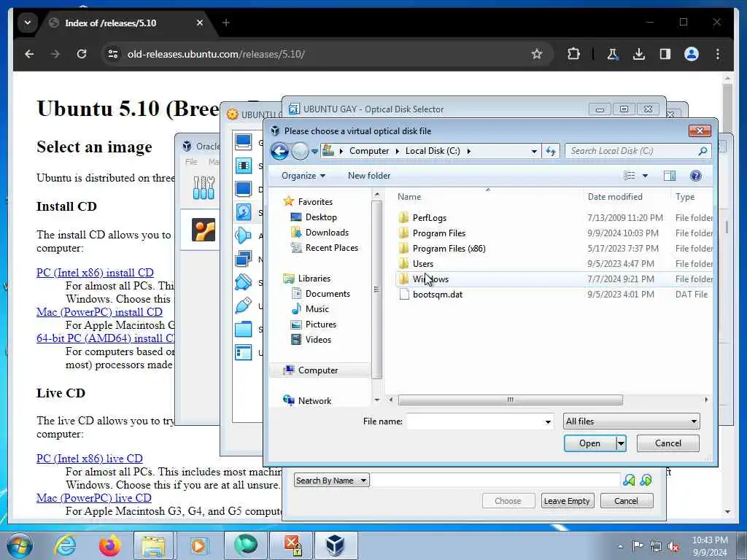The width and height of the screenshot is (747, 560).
Task: Click navigation pane scroll down arrow
Action: tap(377, 400)
